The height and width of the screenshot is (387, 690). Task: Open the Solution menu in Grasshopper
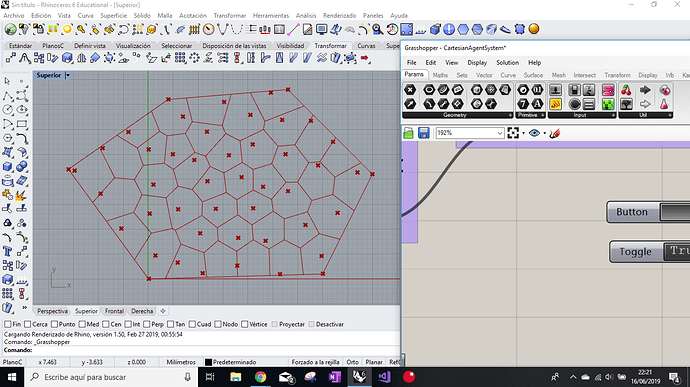[507, 63]
